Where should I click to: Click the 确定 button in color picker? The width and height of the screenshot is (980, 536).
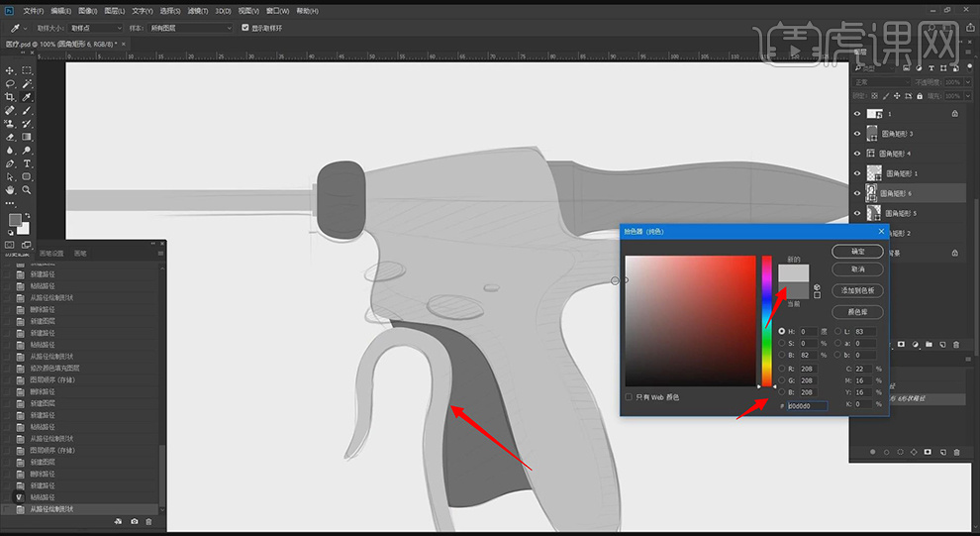pyautogui.click(x=856, y=251)
